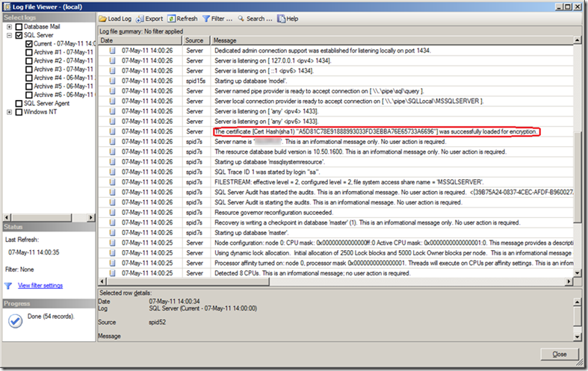
Task: Expand the Windows NT tree node
Action: coord(9,112)
